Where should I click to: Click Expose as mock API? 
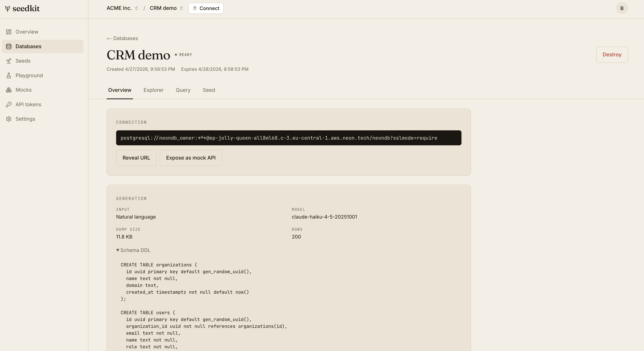click(x=191, y=158)
